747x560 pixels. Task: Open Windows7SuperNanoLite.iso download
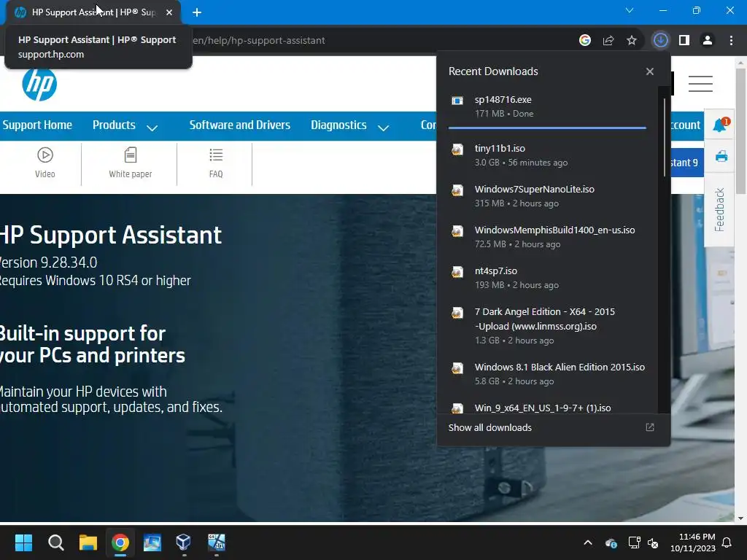(x=547, y=196)
